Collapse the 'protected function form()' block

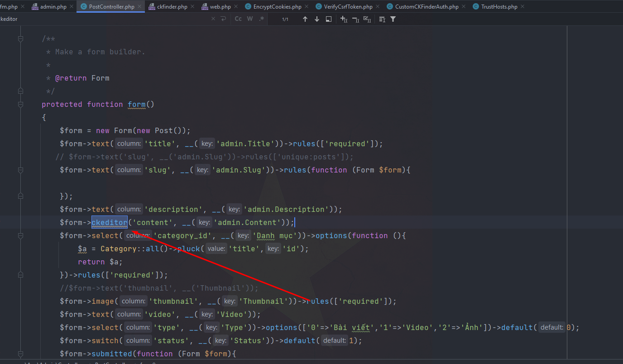[x=20, y=104]
